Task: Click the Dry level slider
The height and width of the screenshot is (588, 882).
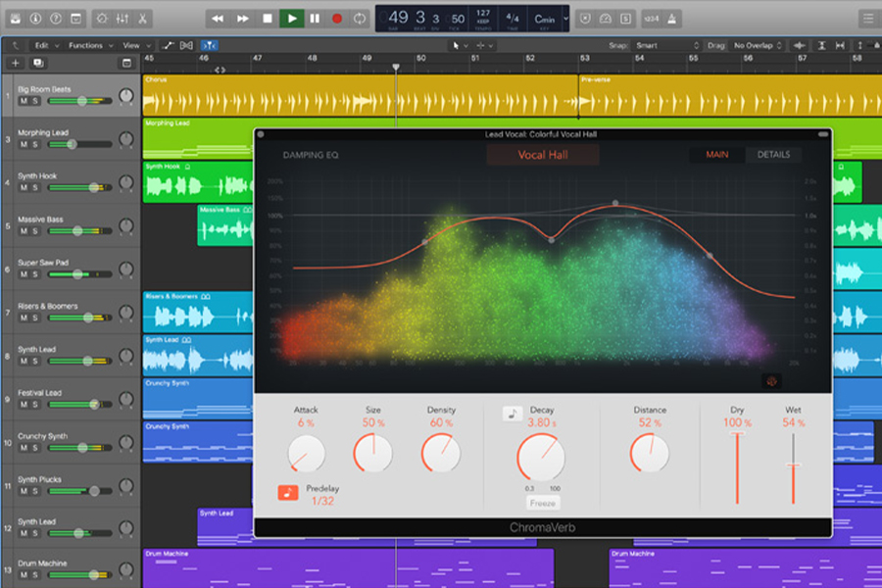Action: point(737,468)
